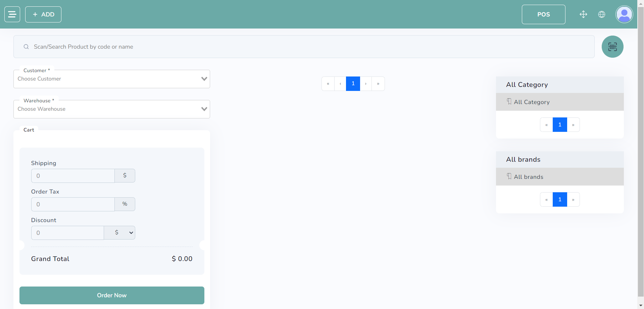Image resolution: width=644 pixels, height=309 pixels.
Task: Click the fullscreen move icon in the header
Action: click(583, 14)
